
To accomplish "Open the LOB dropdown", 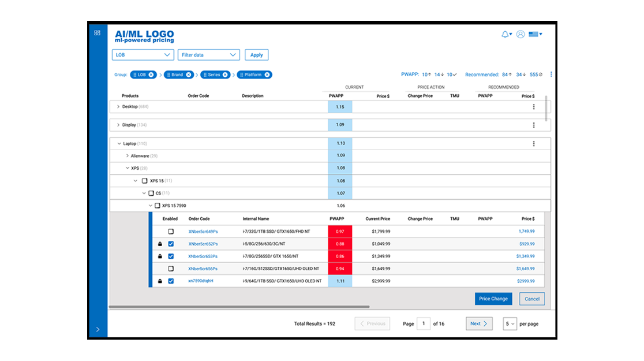I will tap(143, 55).
